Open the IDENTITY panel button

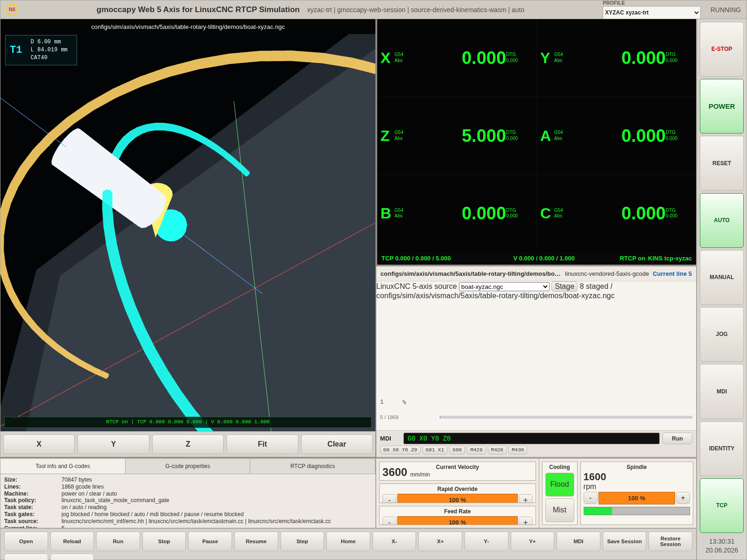pos(721,448)
